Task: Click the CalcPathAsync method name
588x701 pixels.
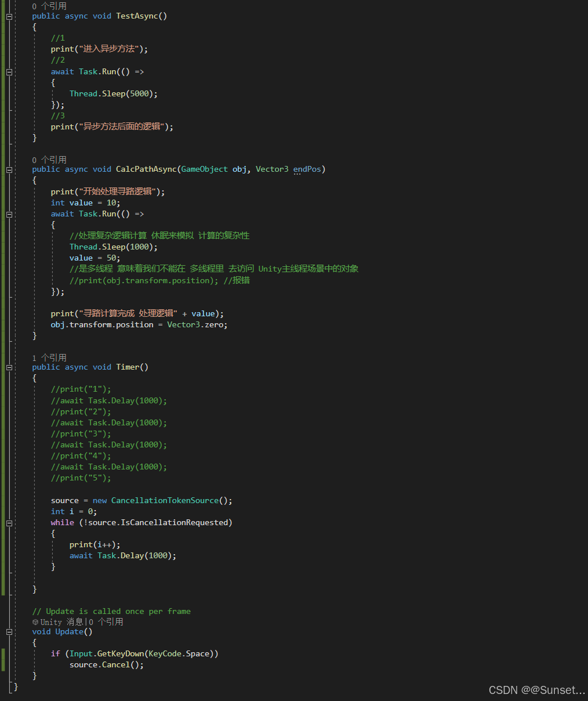Action: pos(146,169)
